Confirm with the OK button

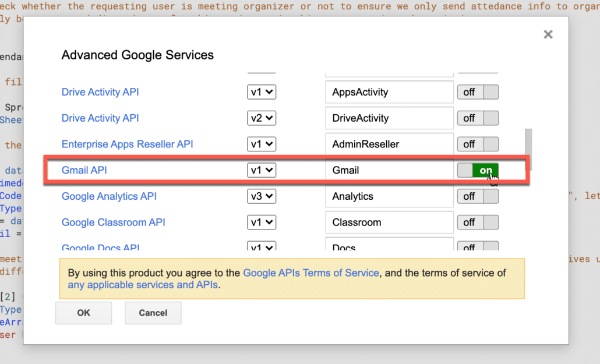[x=84, y=313]
